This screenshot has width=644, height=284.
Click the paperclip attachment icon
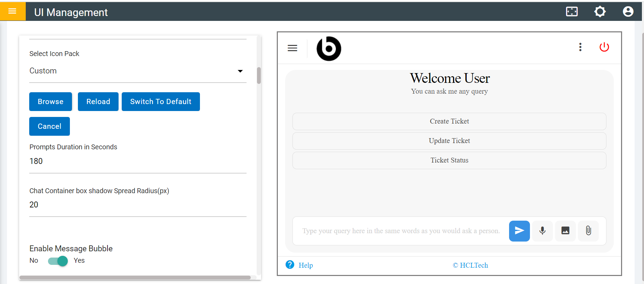pyautogui.click(x=588, y=231)
